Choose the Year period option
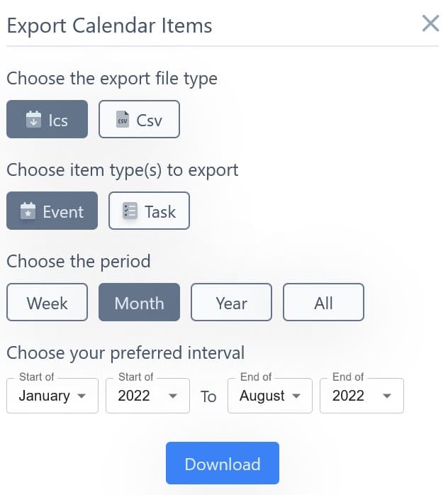Screen dimensions: 448x495 coord(231,302)
